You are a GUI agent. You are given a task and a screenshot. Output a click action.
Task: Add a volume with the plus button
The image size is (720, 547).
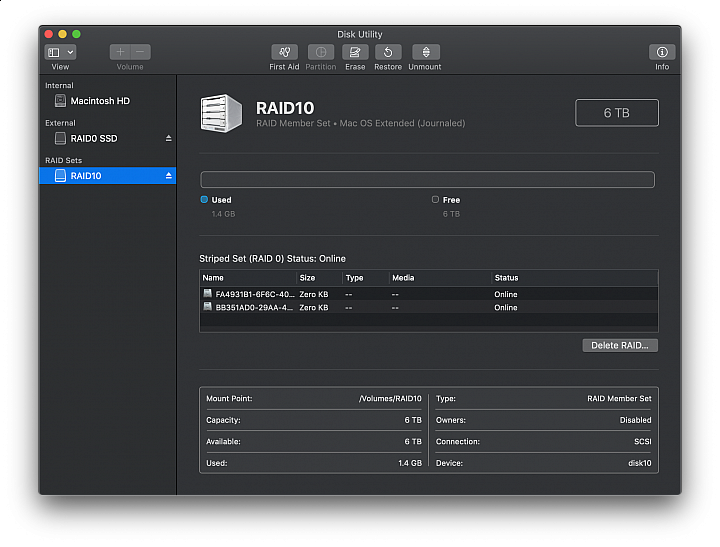tap(120, 52)
